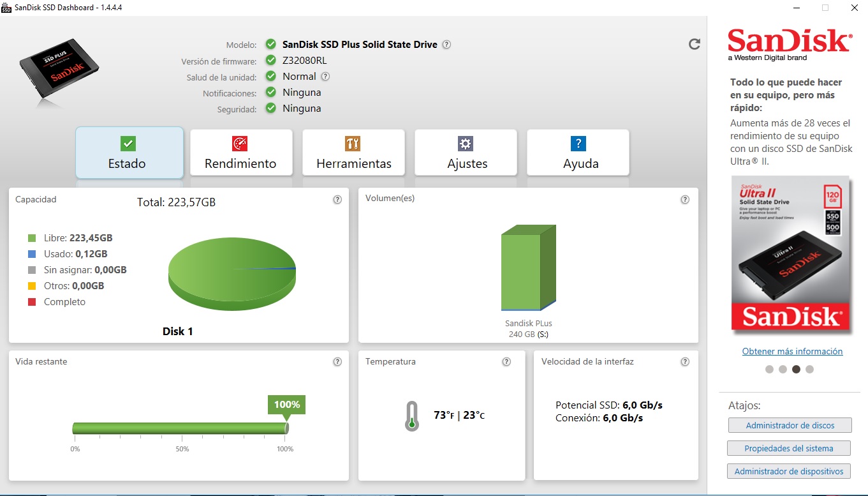Open the Rendimiento tab
Viewport: 868px width, 496px height.
(x=241, y=153)
